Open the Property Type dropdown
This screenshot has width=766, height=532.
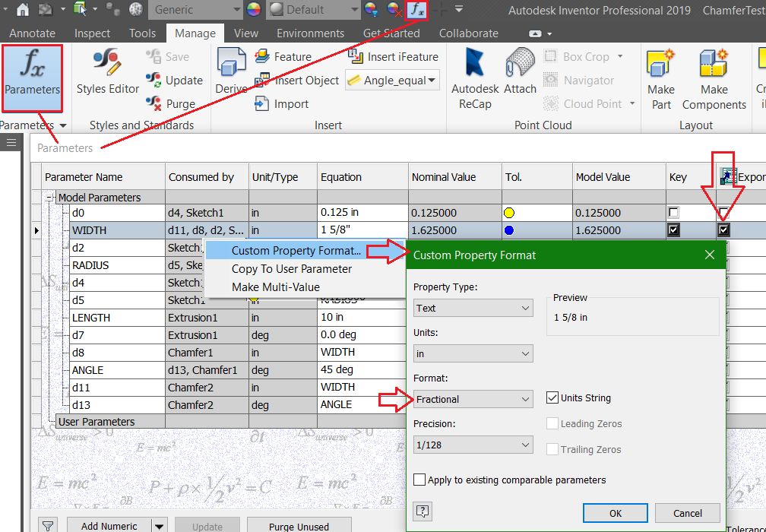473,309
